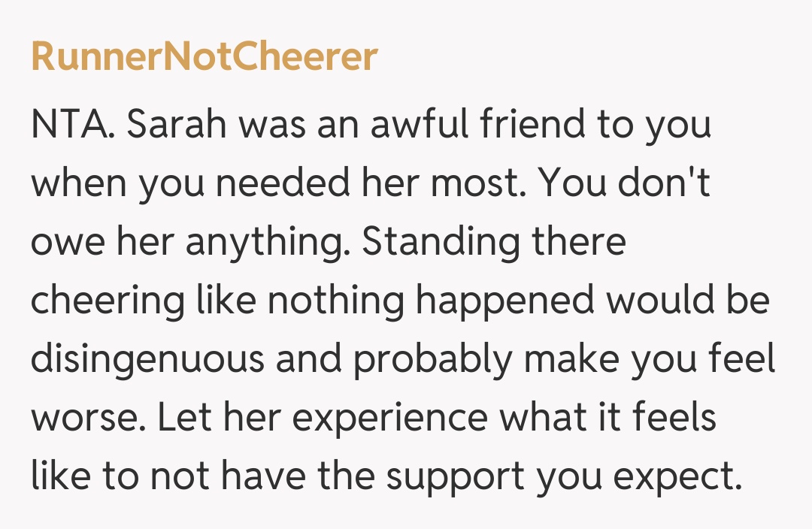The image size is (812, 529).
Task: Open RunnerNotCheerer's user profile
Action: click(204, 58)
